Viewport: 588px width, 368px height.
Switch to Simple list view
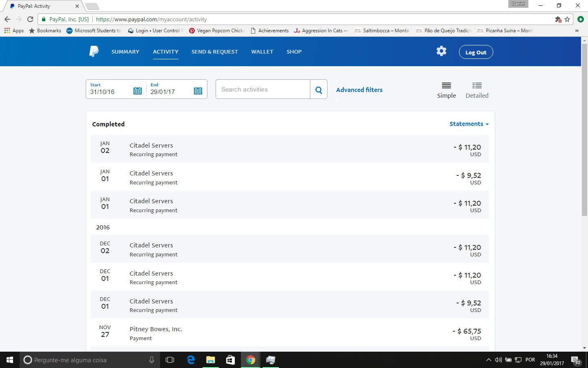[446, 90]
